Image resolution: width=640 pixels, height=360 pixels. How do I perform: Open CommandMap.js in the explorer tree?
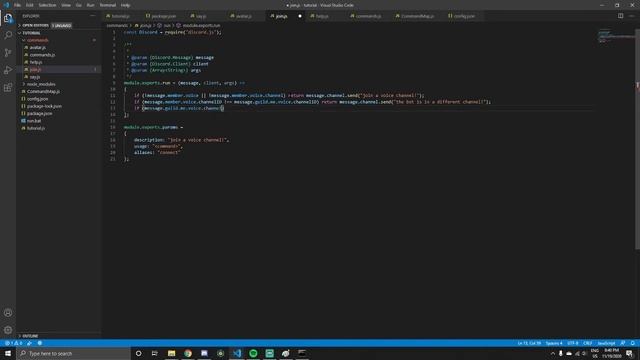pyautogui.click(x=43, y=91)
